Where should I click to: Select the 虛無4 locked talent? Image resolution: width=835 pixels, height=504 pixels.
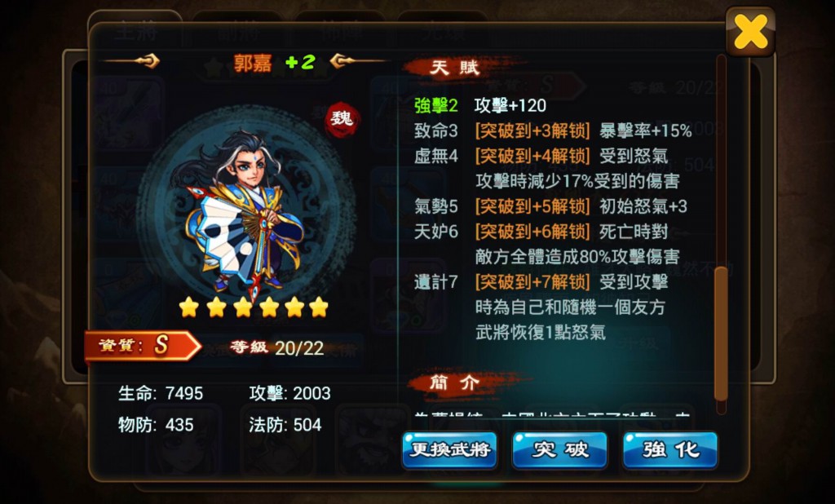(x=547, y=168)
